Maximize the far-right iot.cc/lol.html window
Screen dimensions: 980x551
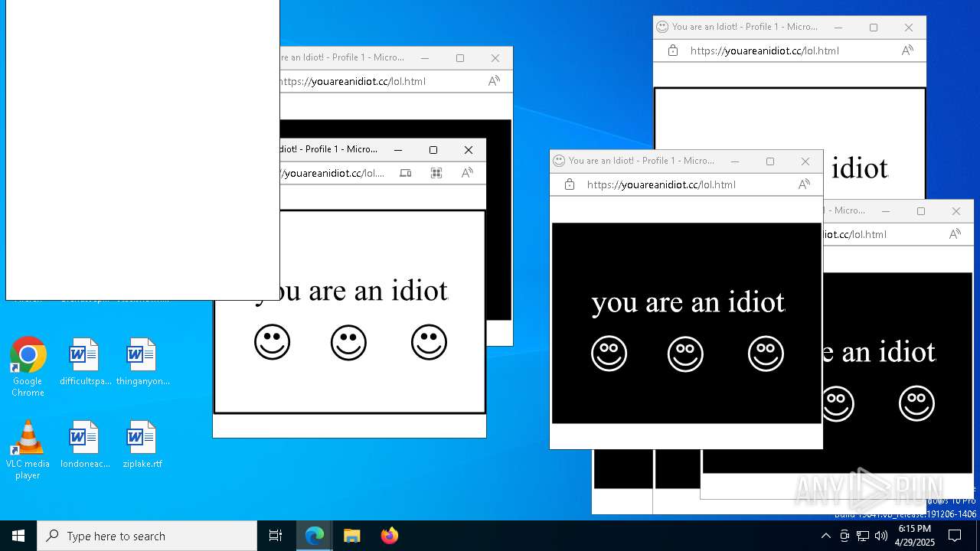click(921, 211)
